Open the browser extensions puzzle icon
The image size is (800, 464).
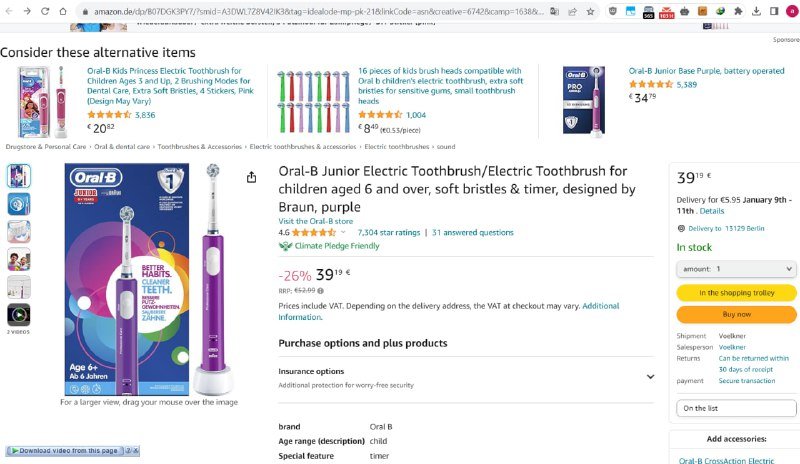point(738,11)
